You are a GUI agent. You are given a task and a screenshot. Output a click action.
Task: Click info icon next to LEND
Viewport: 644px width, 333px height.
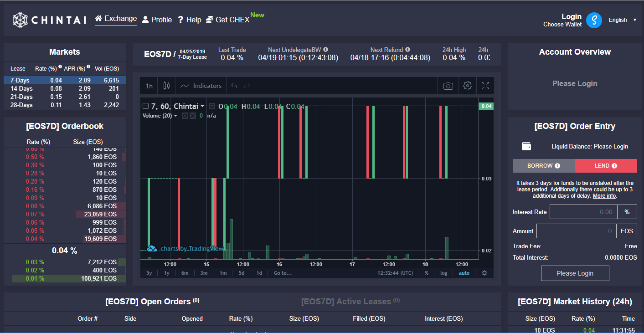614,166
